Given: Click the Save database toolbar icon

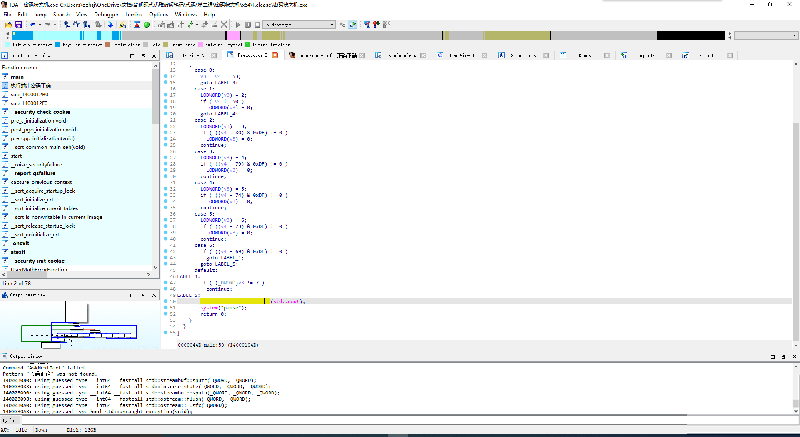Looking at the screenshot, I should pyautogui.click(x=18, y=24).
